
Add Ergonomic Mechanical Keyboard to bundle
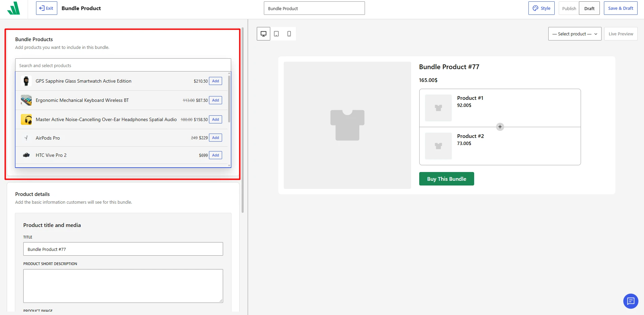coord(215,100)
